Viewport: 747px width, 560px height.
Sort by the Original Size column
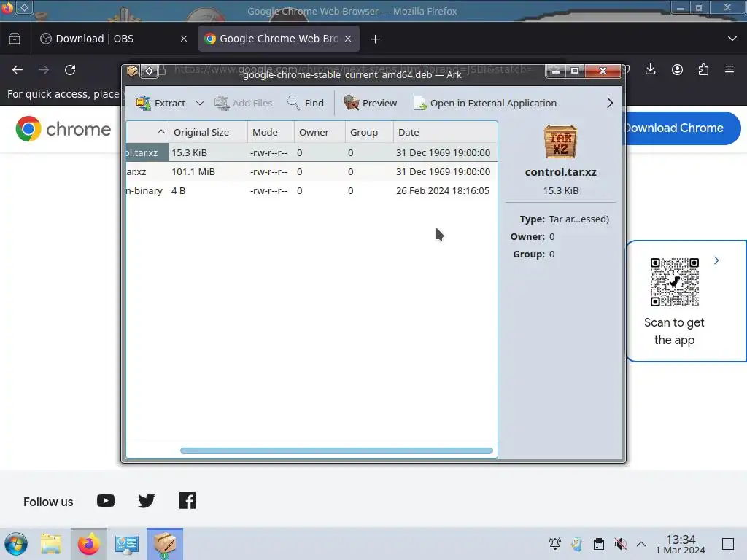tap(208, 132)
